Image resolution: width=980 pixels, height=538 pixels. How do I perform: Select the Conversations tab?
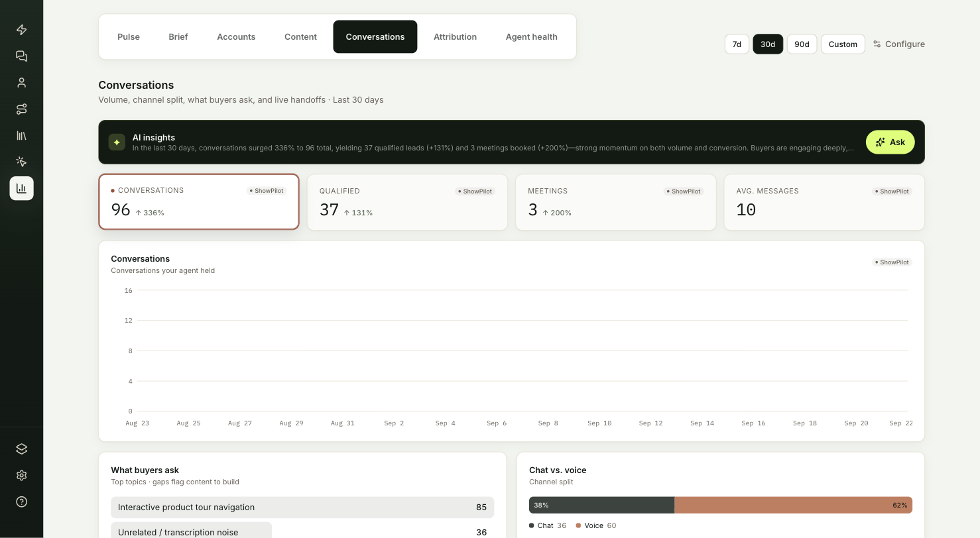[375, 36]
